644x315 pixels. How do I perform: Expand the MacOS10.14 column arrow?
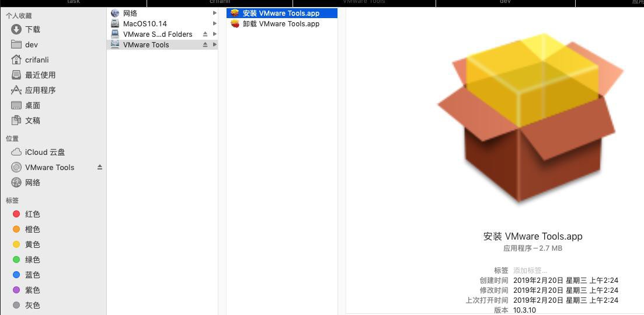tap(214, 24)
